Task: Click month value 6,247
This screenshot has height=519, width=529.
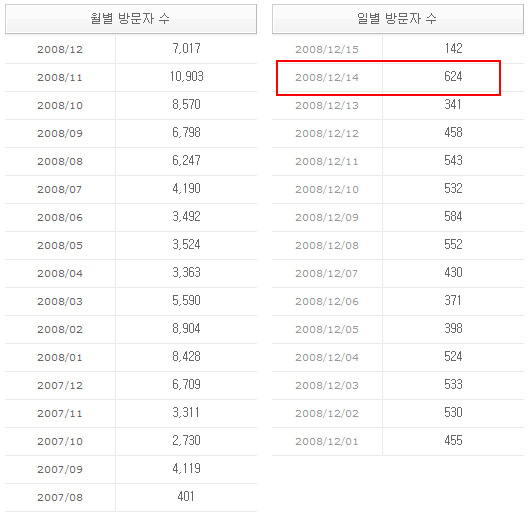Action: (187, 161)
